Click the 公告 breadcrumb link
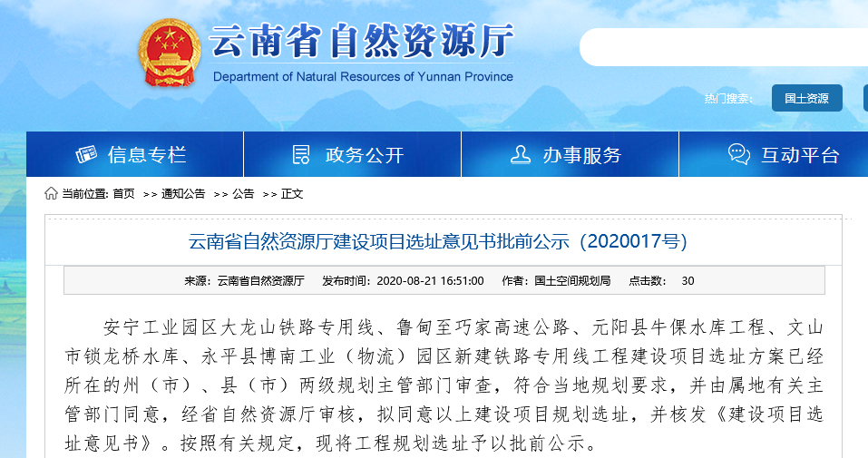Image resolution: width=868 pixels, height=458 pixels. 243,194
